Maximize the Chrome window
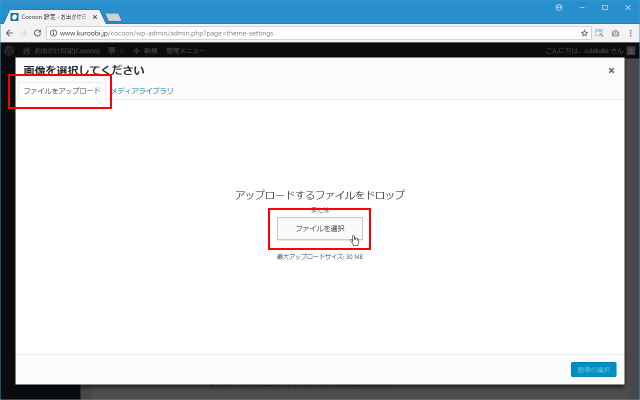This screenshot has width=640, height=400. coord(604,7)
